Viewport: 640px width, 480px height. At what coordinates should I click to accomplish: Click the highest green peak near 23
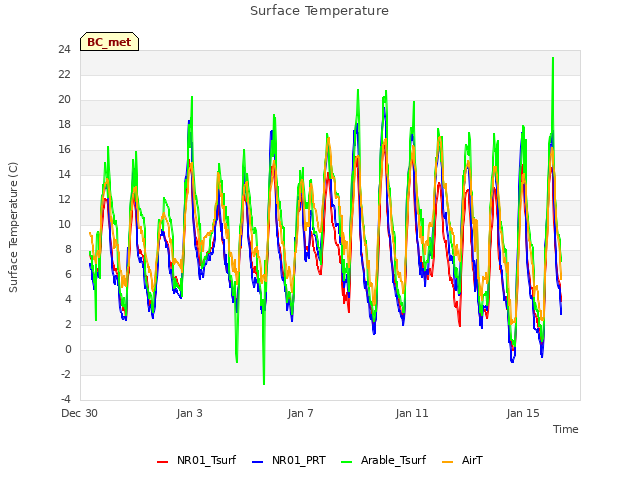[x=553, y=58]
